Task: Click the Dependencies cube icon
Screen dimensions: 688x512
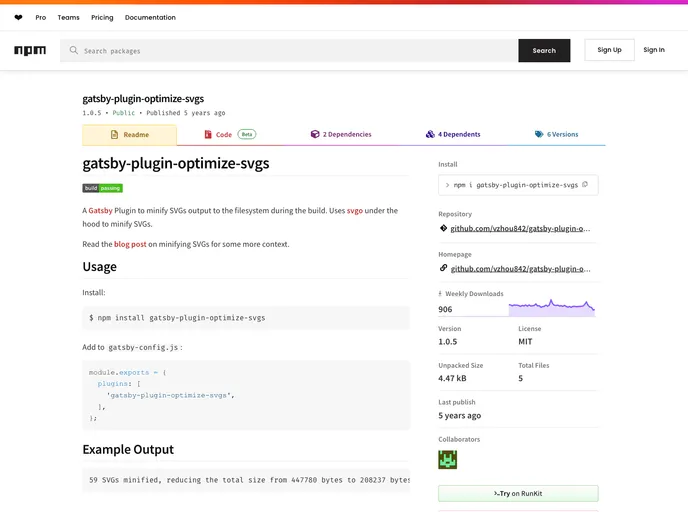Action: [x=315, y=134]
